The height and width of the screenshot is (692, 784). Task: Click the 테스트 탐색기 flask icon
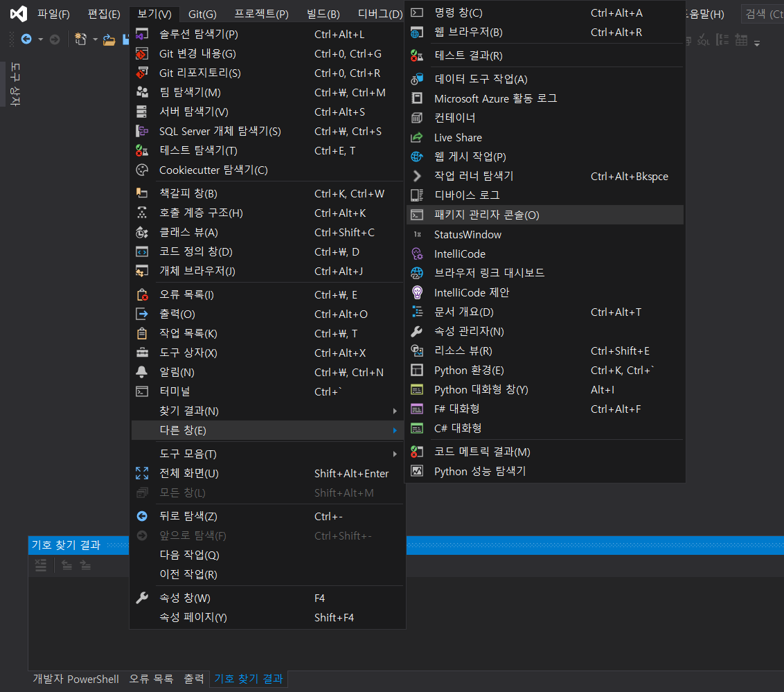tap(142, 150)
